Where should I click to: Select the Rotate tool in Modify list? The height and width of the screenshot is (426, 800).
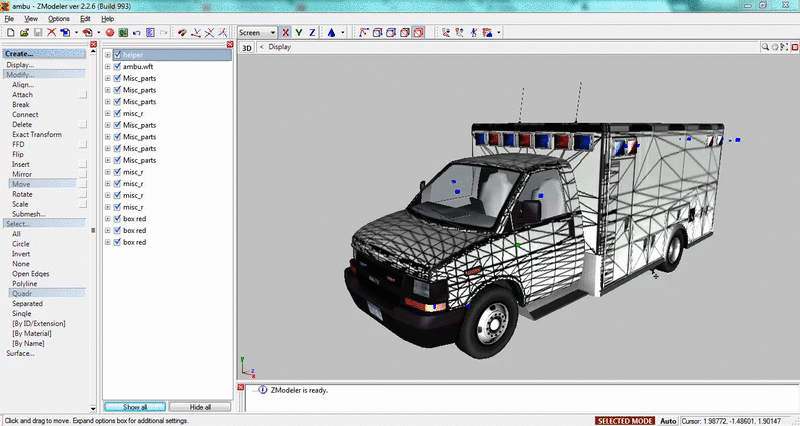click(21, 194)
